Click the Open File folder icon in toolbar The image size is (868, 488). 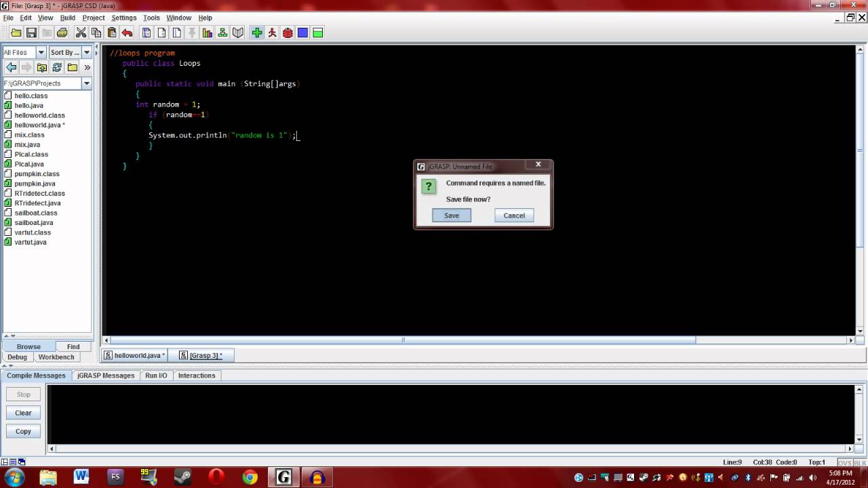pyautogui.click(x=16, y=33)
